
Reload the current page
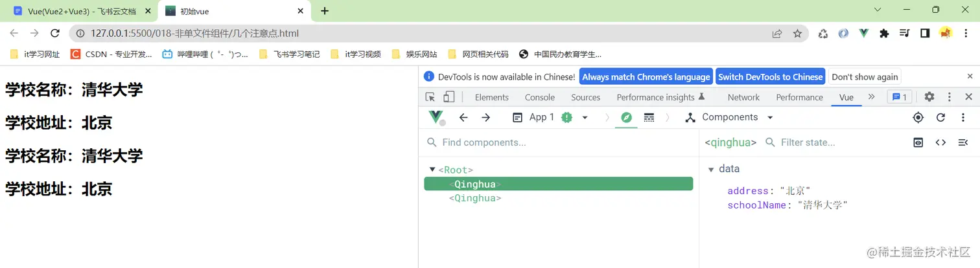(x=55, y=33)
